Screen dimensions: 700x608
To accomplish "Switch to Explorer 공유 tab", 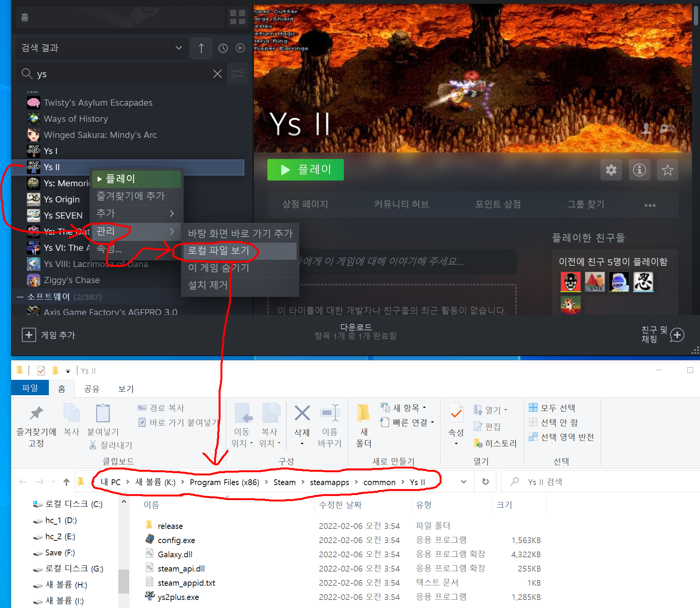I will (92, 389).
